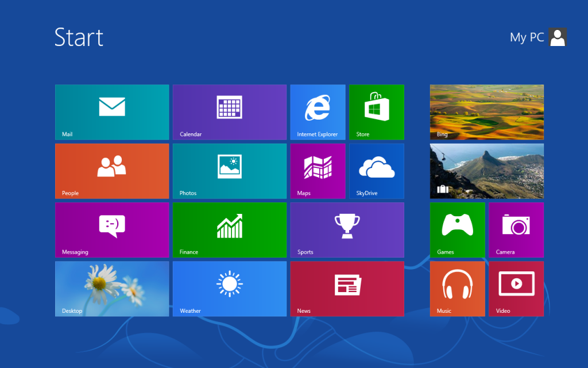Launch Internet Explorer
This screenshot has width=588, height=368.
tap(318, 112)
